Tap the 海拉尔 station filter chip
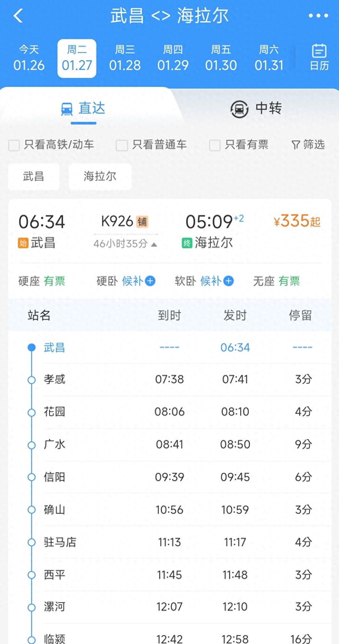This screenshot has height=644, width=339. tap(100, 176)
